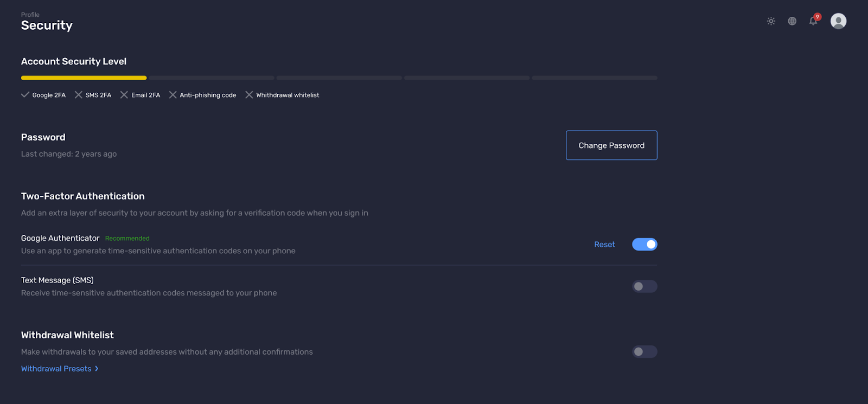Open the user profile avatar

pyautogui.click(x=838, y=21)
